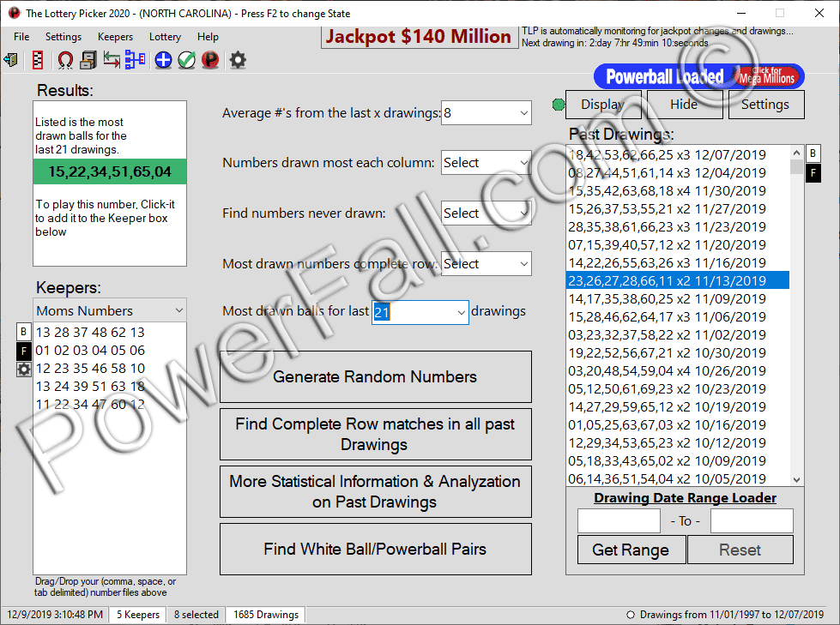Click the red magnet toolbar icon
The height and width of the screenshot is (625, 840).
coord(65,60)
